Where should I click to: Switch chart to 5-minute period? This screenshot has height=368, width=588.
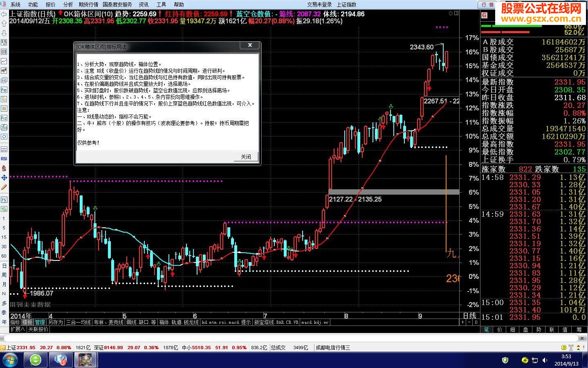4,228
